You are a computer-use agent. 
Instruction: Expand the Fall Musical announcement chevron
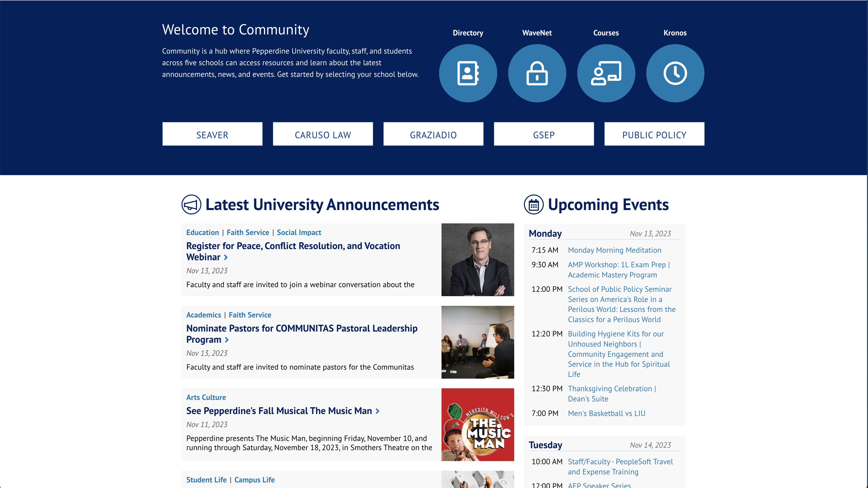[x=377, y=411]
